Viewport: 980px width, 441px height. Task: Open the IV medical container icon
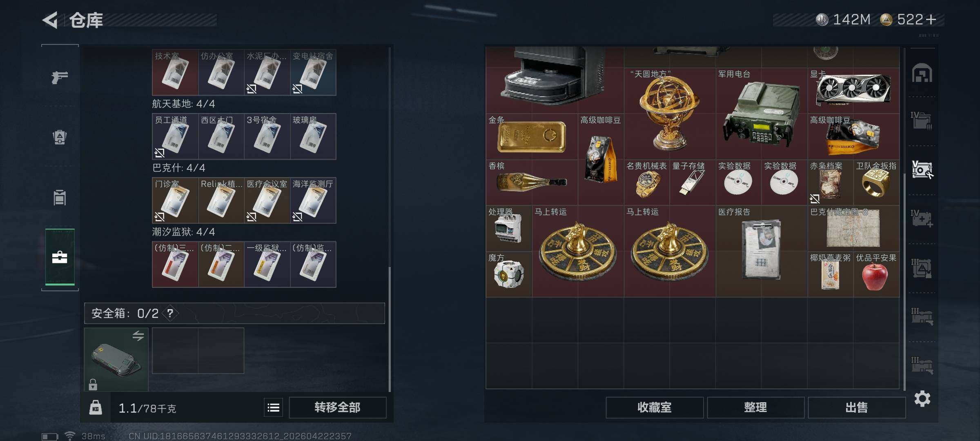(922, 218)
